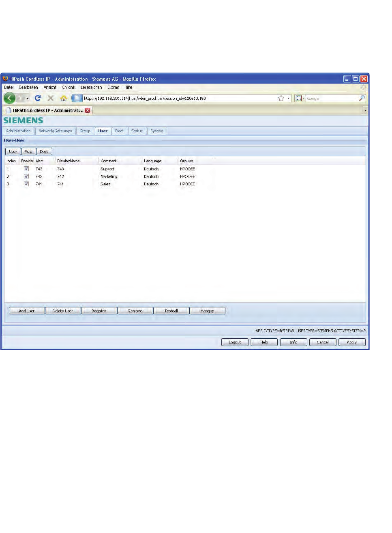The height and width of the screenshot is (533, 392).
Task: Switch to the System tab
Action: (x=157, y=131)
